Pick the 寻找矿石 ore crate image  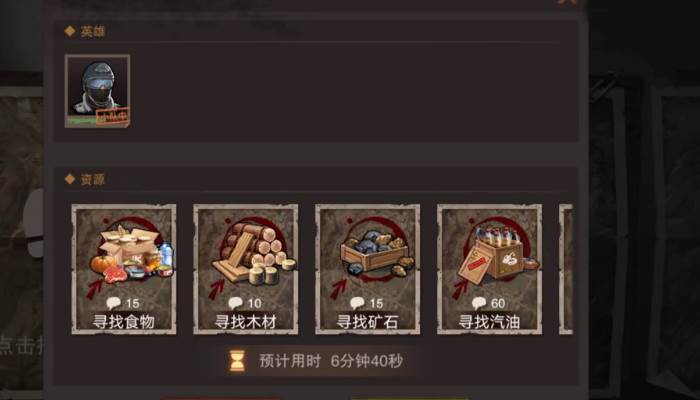tap(377, 252)
